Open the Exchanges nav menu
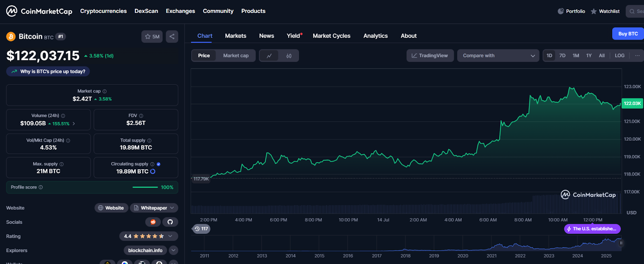Screen dimensions: 644x264 (x=180, y=11)
